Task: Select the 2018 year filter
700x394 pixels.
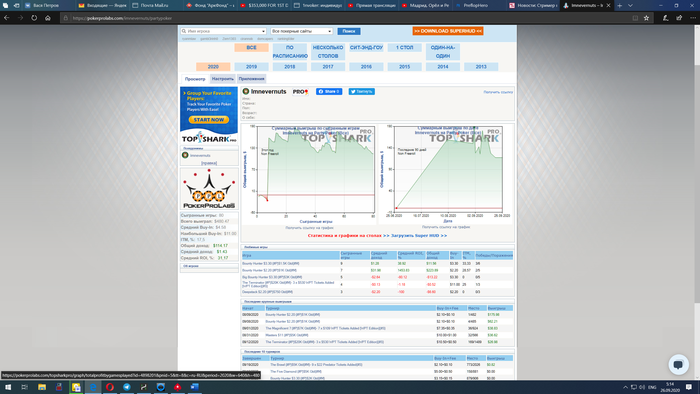Action: click(x=290, y=66)
